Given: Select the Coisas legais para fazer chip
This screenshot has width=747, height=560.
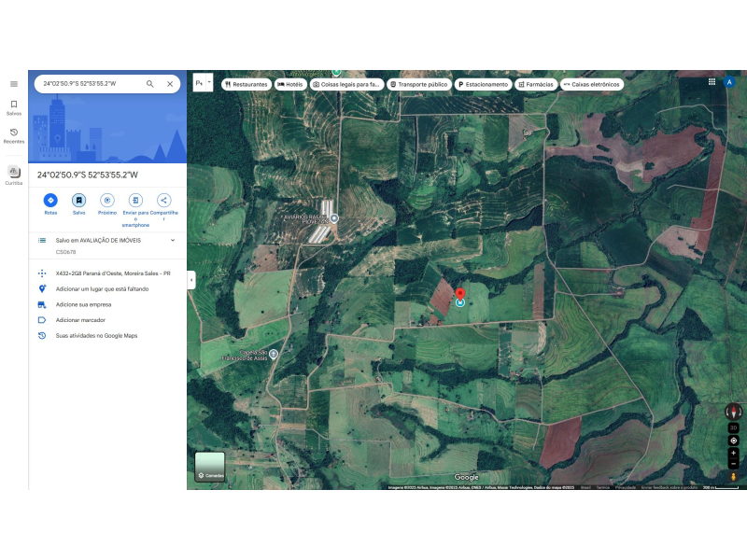Looking at the screenshot, I should 346,84.
